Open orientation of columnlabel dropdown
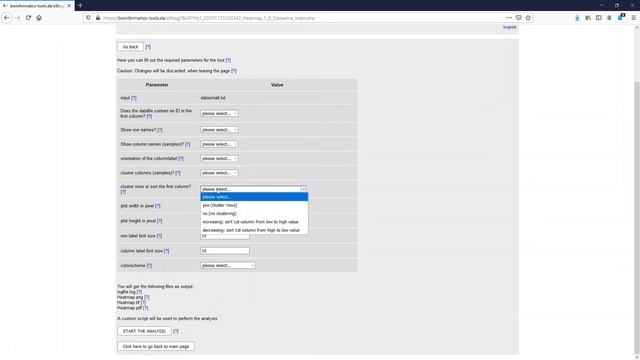 coord(219,158)
